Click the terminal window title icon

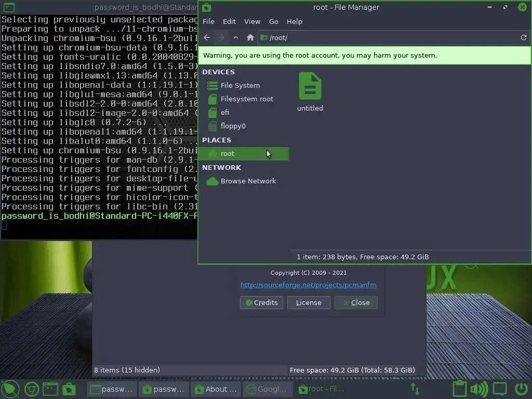[9, 7]
